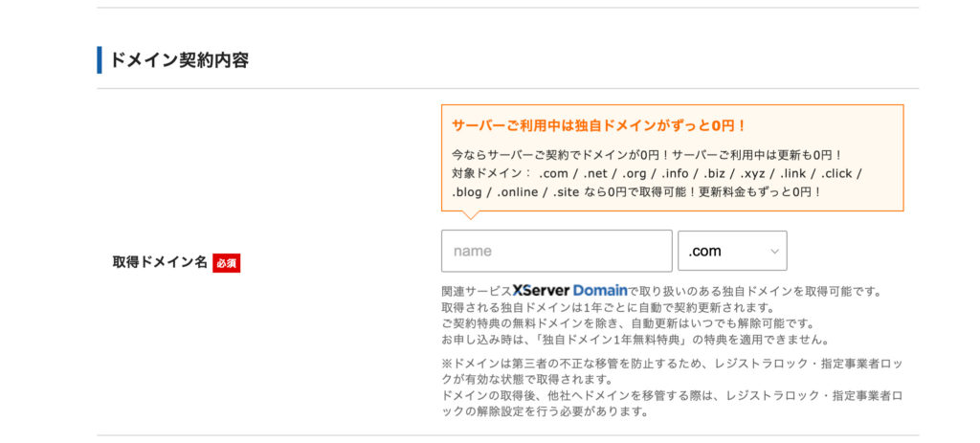Open the .com domain extension dropdown
The height and width of the screenshot is (443, 980).
[731, 251]
